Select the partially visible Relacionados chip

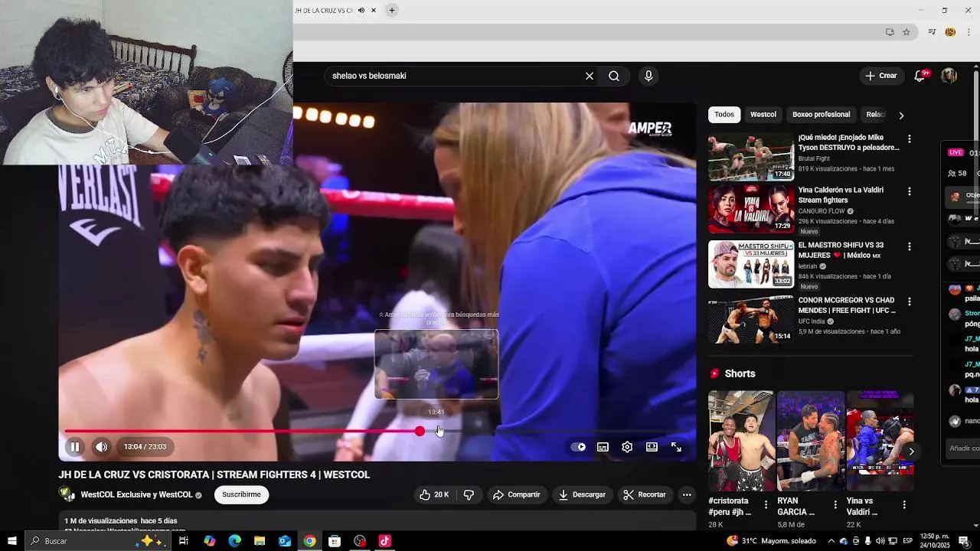click(875, 115)
